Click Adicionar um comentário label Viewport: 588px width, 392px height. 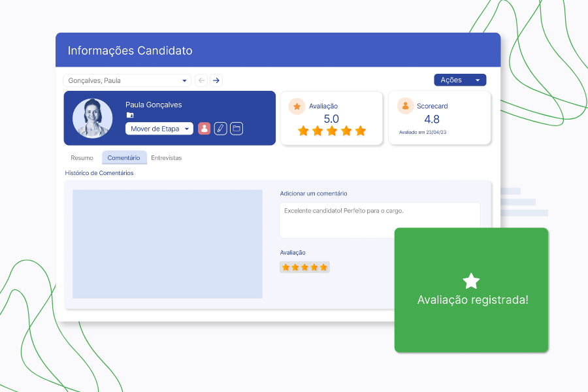pos(314,193)
